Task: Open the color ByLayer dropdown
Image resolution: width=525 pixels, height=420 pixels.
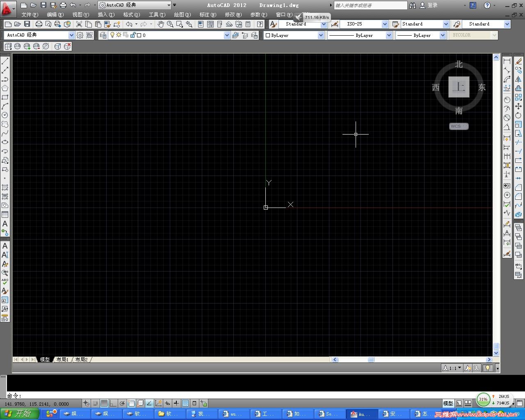Action: click(321, 36)
